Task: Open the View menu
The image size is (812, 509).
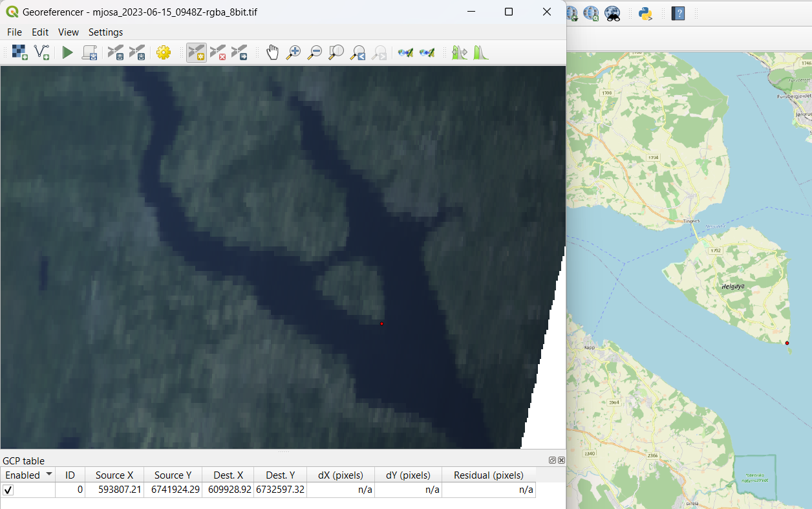Action: click(68, 32)
